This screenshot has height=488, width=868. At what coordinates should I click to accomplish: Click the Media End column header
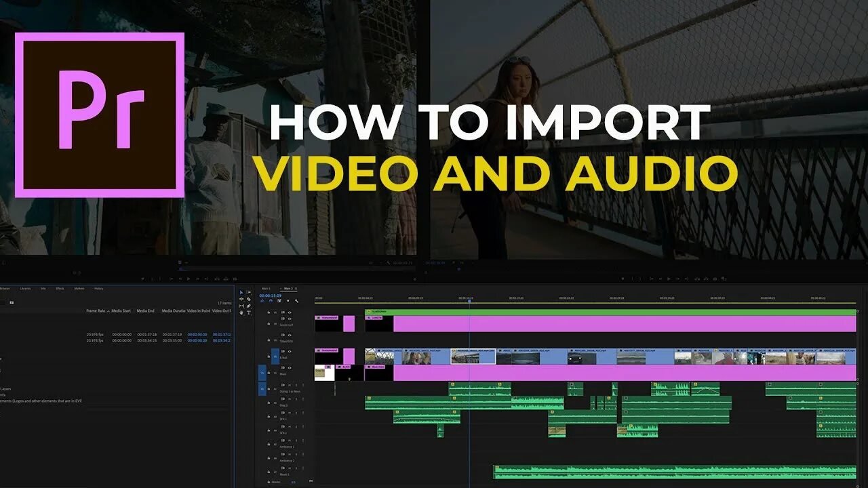pyautogui.click(x=145, y=310)
